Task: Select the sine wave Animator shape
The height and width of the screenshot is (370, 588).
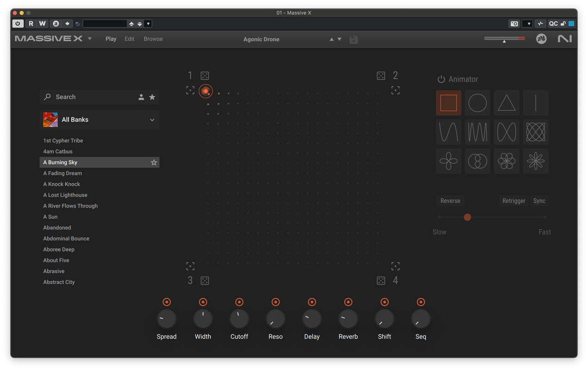Action: 449,132
